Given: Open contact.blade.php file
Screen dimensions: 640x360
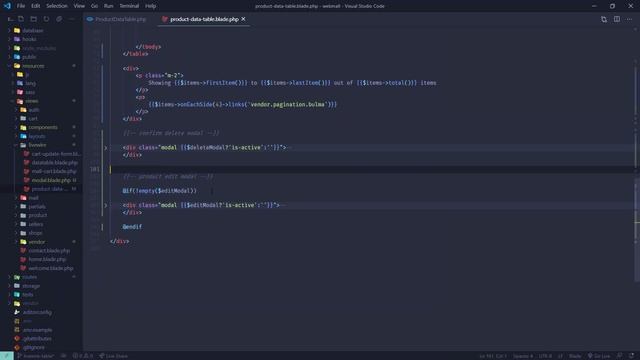Looking at the screenshot, I should click(x=49, y=251).
